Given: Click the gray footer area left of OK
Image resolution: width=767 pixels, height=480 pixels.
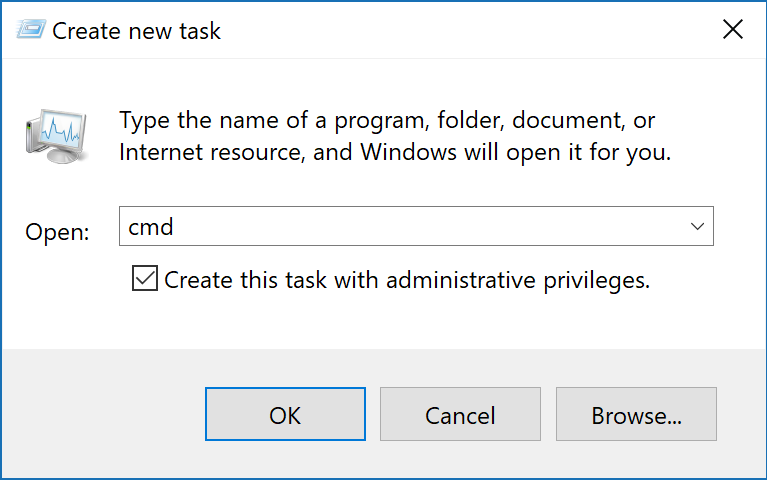Looking at the screenshot, I should 100,414.
